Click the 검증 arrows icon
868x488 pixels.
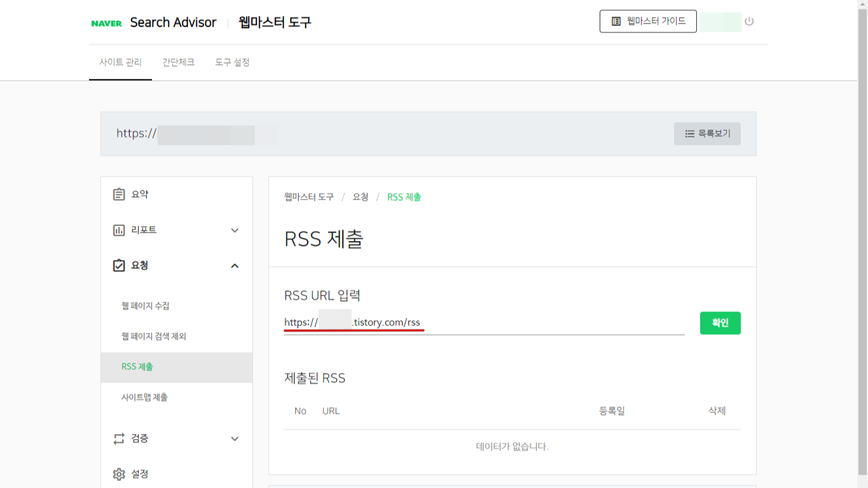tap(119, 438)
